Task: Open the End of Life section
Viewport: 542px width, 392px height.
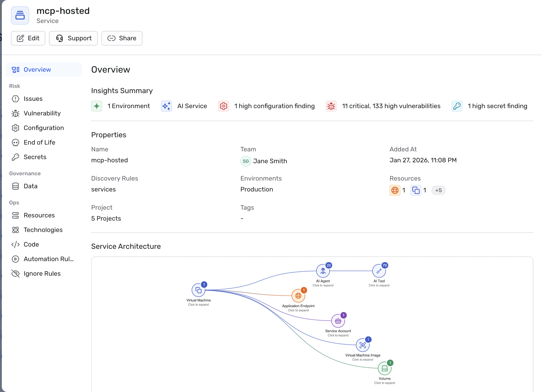Action: [39, 142]
